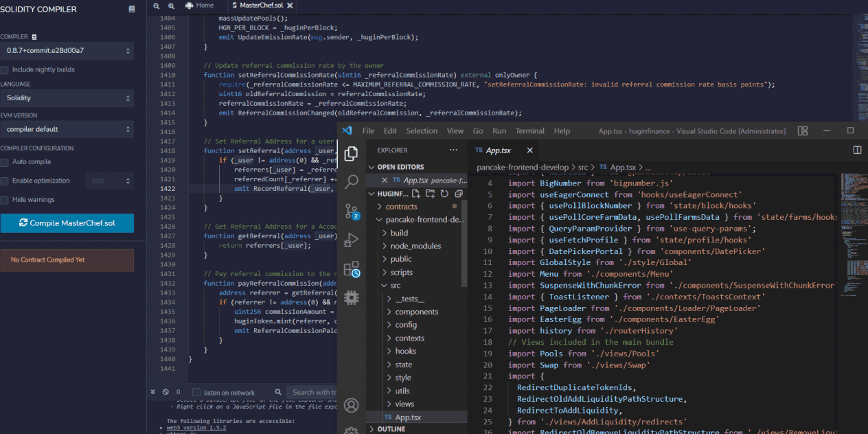The height and width of the screenshot is (434, 868).
Task: Collapse the Remix terminal panel
Action: pos(153,392)
